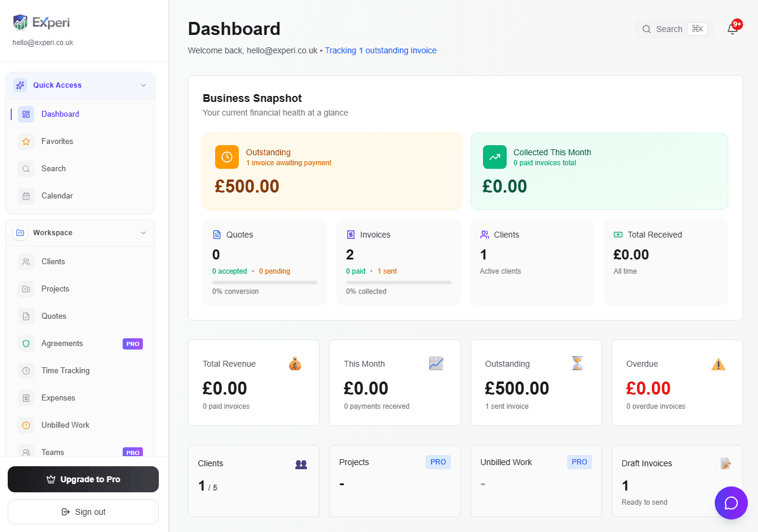758x532 pixels.
Task: Expand the Agreements PRO item
Action: click(62, 343)
